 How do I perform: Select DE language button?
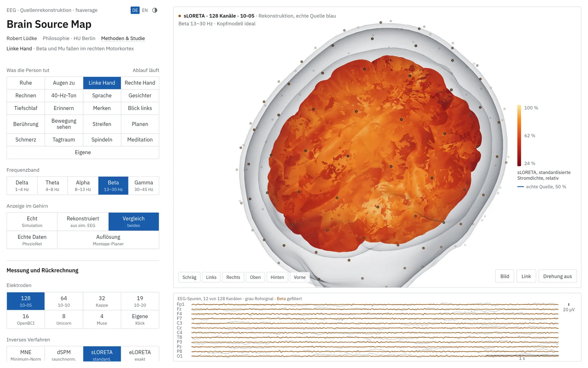[135, 10]
